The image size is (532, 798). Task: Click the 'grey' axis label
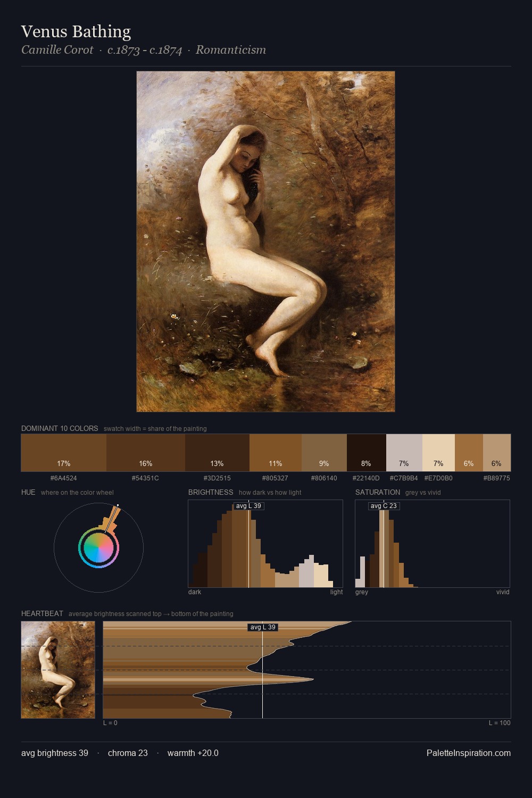pos(362,592)
